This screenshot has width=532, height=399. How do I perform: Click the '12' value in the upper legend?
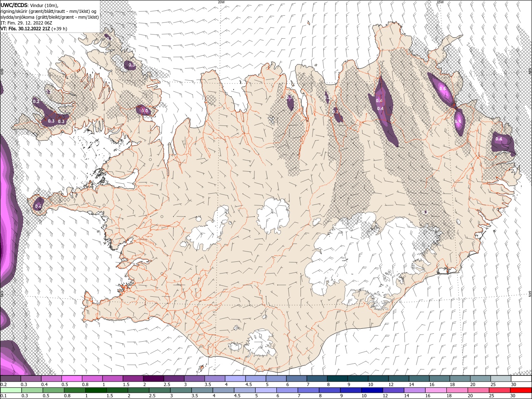click(391, 384)
